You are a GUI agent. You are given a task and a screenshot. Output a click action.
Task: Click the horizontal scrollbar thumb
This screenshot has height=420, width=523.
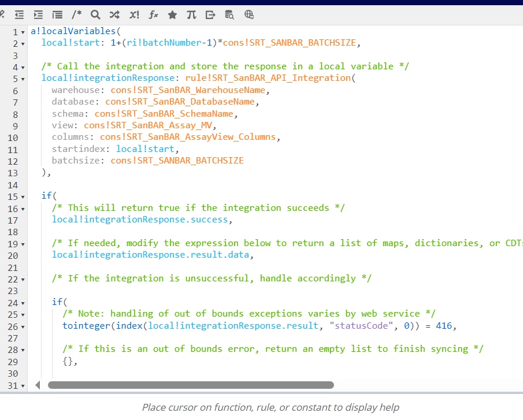[x=191, y=385]
